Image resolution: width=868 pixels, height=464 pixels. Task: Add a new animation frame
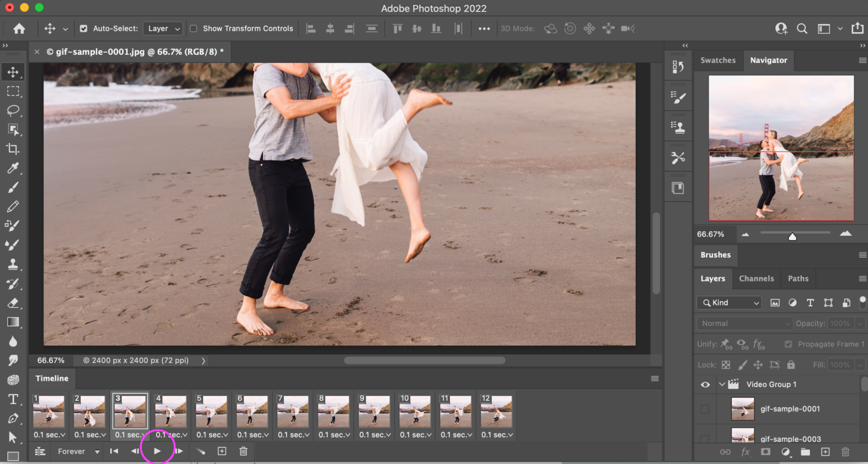click(x=222, y=451)
